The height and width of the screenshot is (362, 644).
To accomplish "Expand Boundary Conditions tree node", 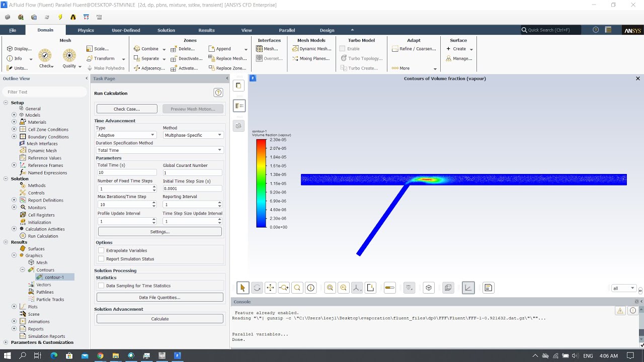I will click(14, 136).
